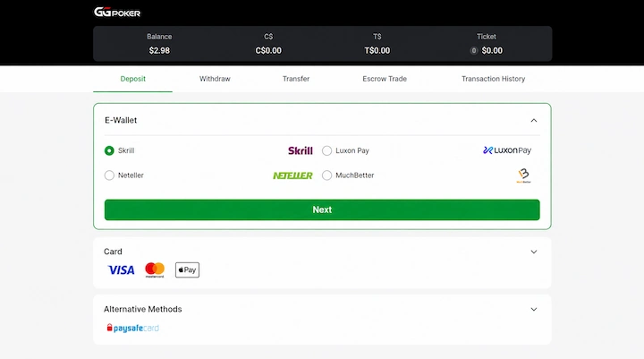The image size is (644, 359).
Task: Click the Alternative Methods heading
Action: [142, 309]
